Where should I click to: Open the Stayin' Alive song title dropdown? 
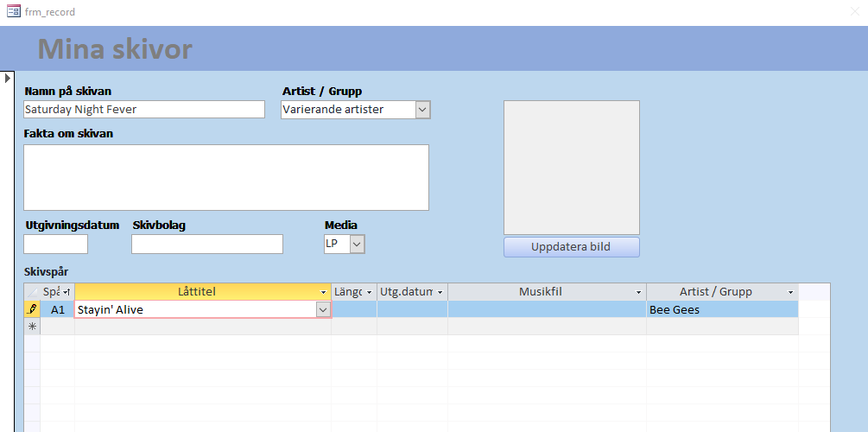323,309
